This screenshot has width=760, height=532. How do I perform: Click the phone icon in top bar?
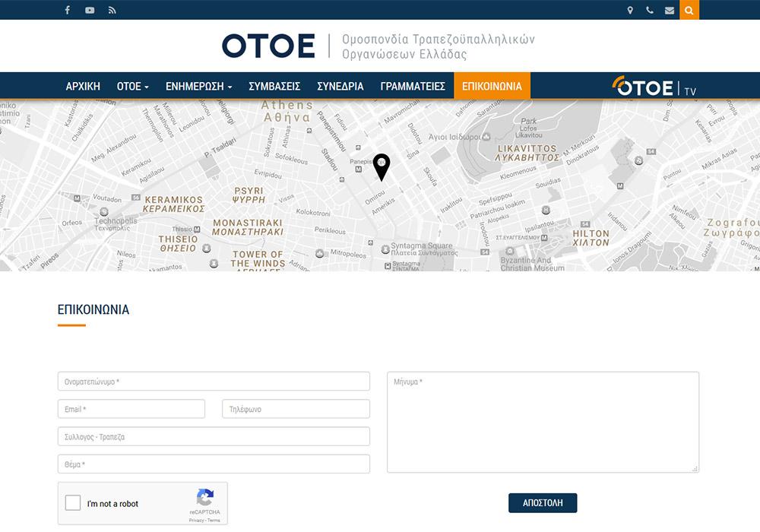coord(650,10)
